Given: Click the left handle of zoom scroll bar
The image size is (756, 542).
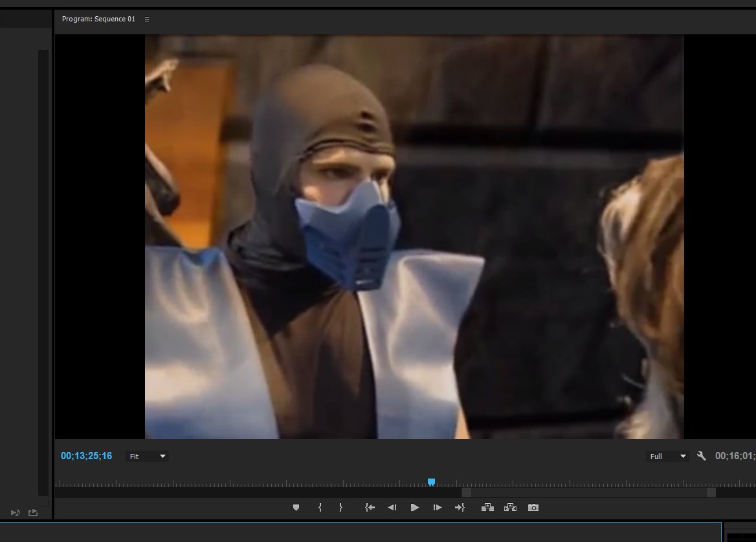Looking at the screenshot, I should (466, 492).
